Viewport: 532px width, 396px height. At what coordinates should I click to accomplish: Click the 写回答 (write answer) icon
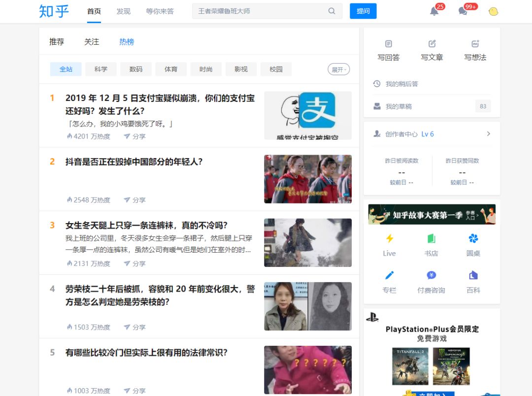[x=389, y=43]
